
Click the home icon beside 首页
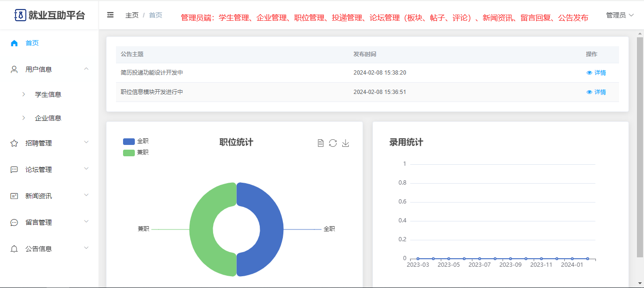14,43
